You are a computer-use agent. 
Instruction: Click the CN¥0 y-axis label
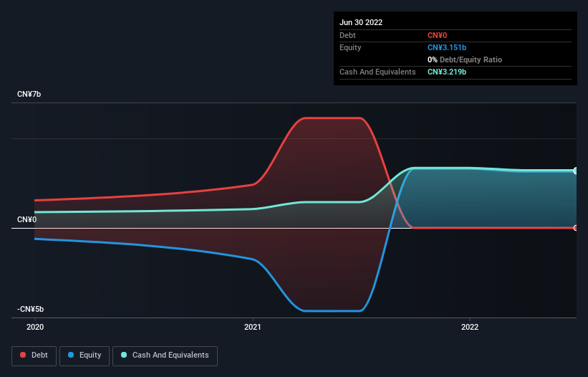click(x=27, y=219)
